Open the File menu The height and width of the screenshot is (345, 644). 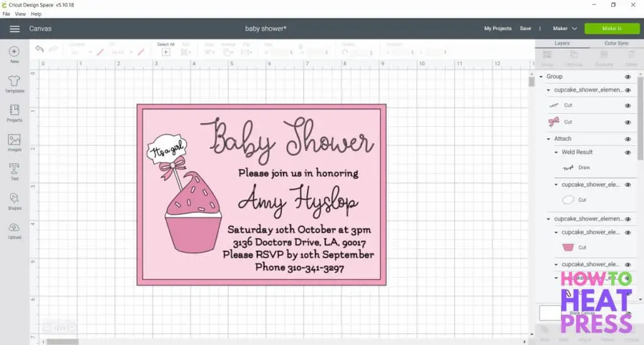[6, 14]
